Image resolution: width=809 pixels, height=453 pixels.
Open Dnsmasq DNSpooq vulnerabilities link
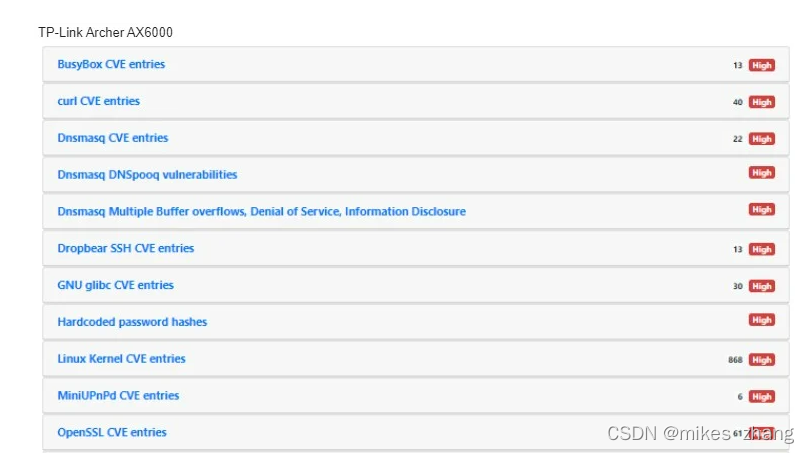147,175
